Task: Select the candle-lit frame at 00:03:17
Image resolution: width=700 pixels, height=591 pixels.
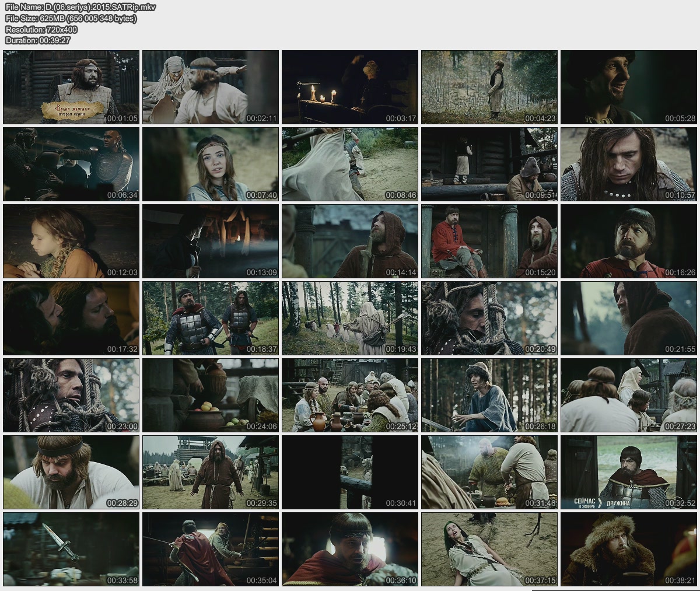Action: point(350,87)
